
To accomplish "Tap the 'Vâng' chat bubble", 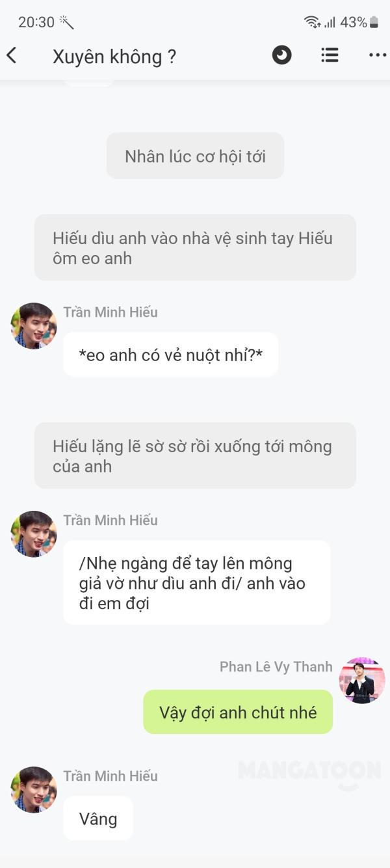I will pyautogui.click(x=98, y=819).
